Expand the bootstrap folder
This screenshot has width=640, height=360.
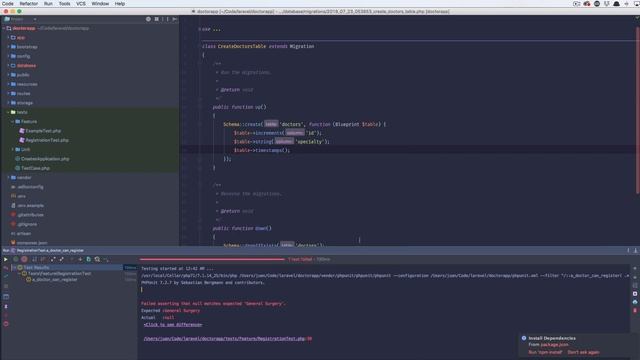[x=8, y=47]
